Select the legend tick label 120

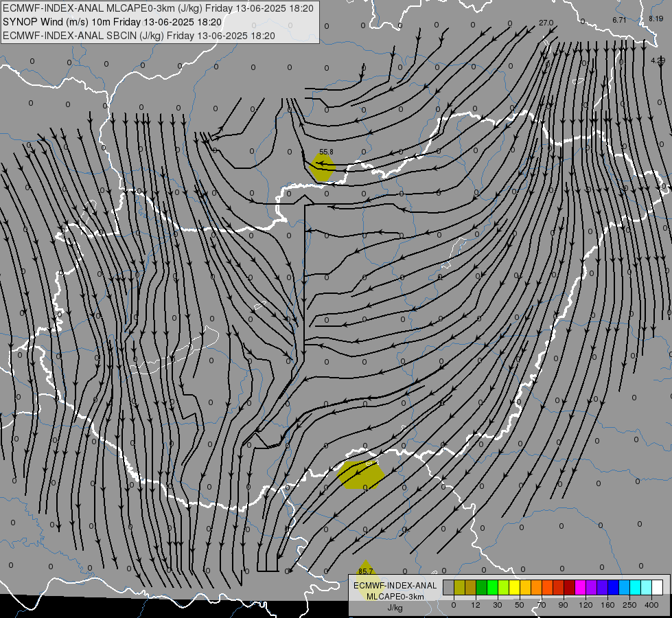586,605
